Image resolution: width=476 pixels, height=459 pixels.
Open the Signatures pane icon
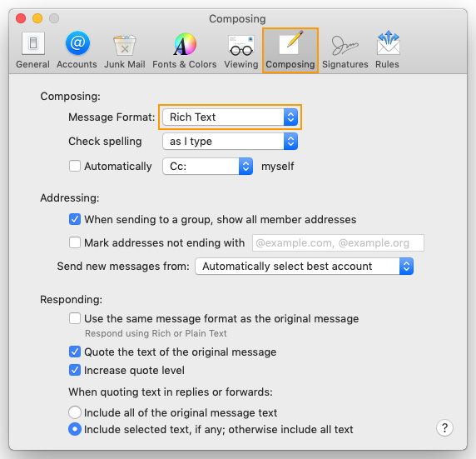pos(345,46)
